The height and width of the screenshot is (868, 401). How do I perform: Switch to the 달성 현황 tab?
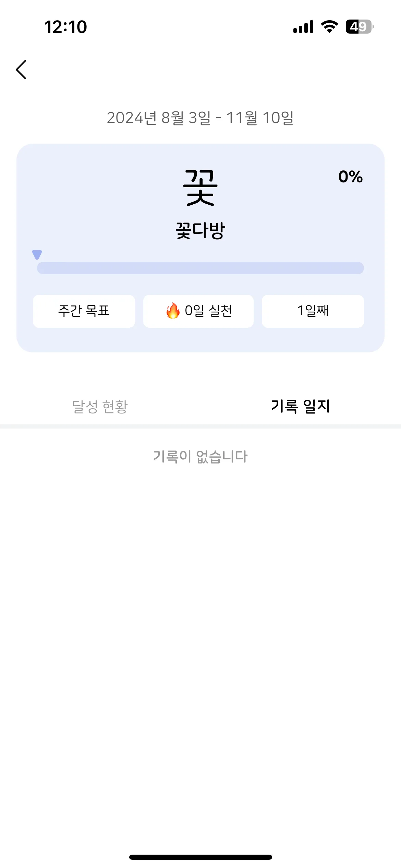[x=100, y=407]
